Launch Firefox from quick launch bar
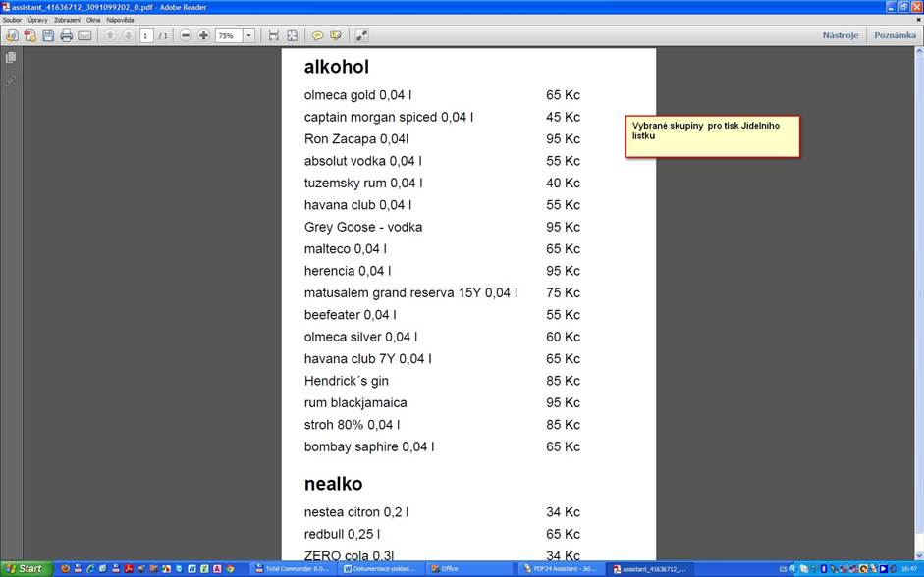 pyautogui.click(x=65, y=569)
